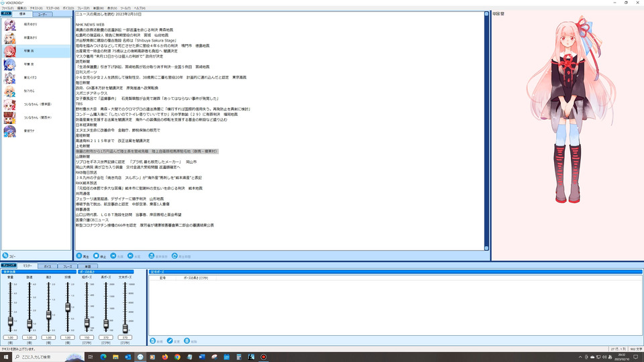This screenshot has width=644, height=362.
Task: Switch to the 標準 voice list tab
Action: 23,14
